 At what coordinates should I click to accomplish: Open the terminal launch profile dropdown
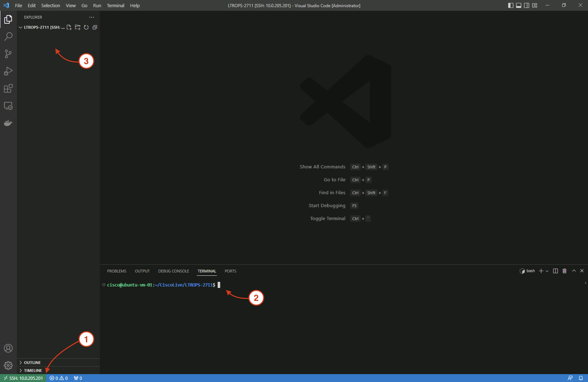tap(547, 271)
